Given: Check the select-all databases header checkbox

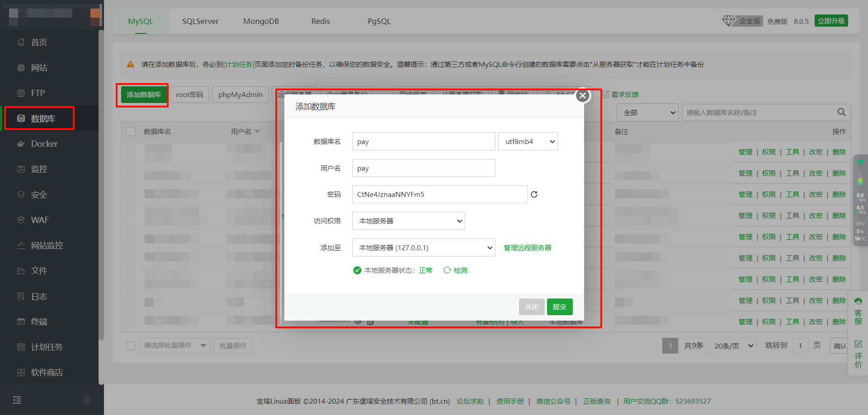Looking at the screenshot, I should [x=131, y=131].
